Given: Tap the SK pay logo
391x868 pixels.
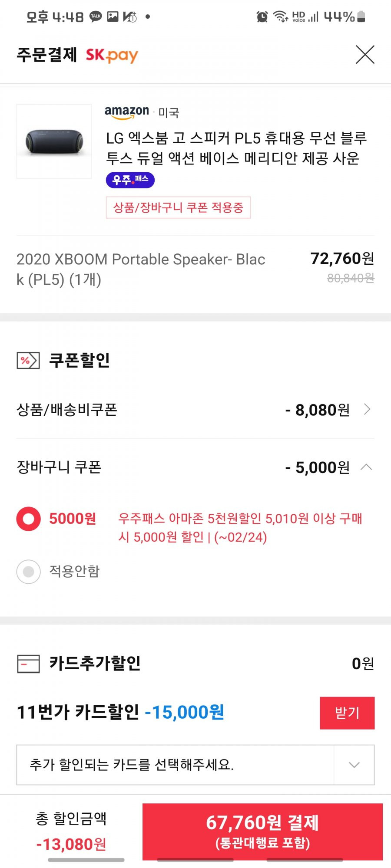Looking at the screenshot, I should (112, 55).
